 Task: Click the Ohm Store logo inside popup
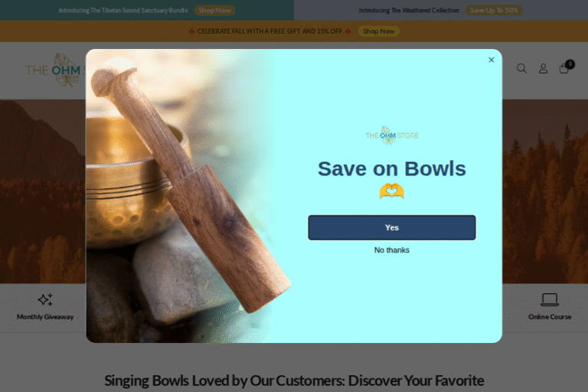[392, 135]
